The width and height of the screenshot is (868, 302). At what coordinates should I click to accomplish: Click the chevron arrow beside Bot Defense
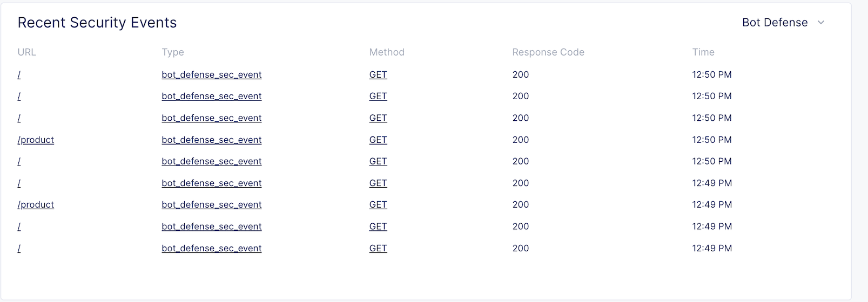click(821, 23)
